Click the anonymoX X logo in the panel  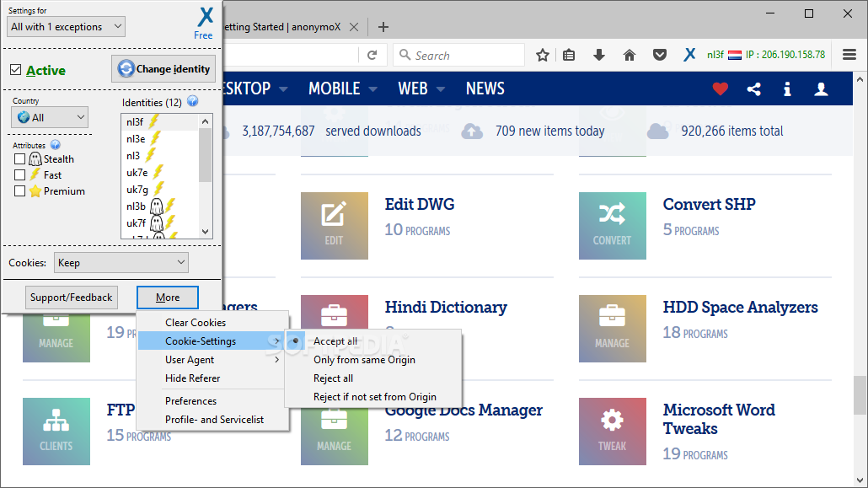coord(206,17)
